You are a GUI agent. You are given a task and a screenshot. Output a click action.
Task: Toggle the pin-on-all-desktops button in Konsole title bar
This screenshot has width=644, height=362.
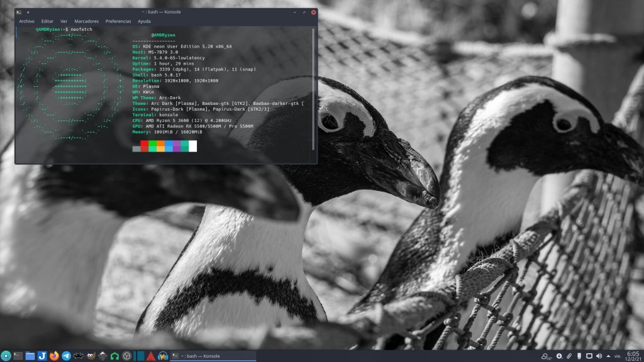coord(28,12)
